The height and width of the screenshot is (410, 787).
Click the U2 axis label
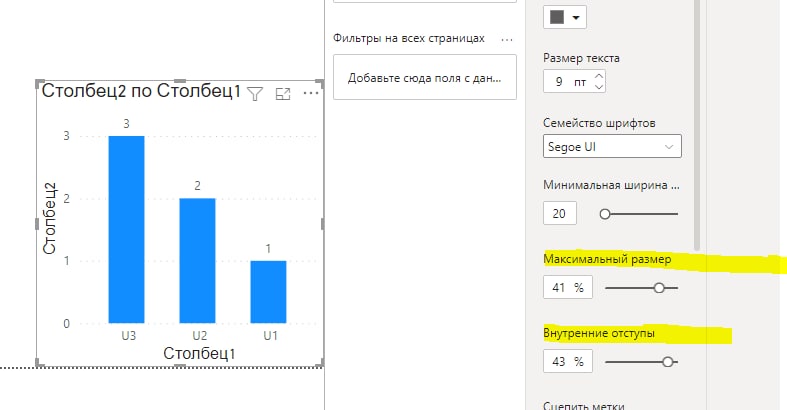tap(200, 336)
